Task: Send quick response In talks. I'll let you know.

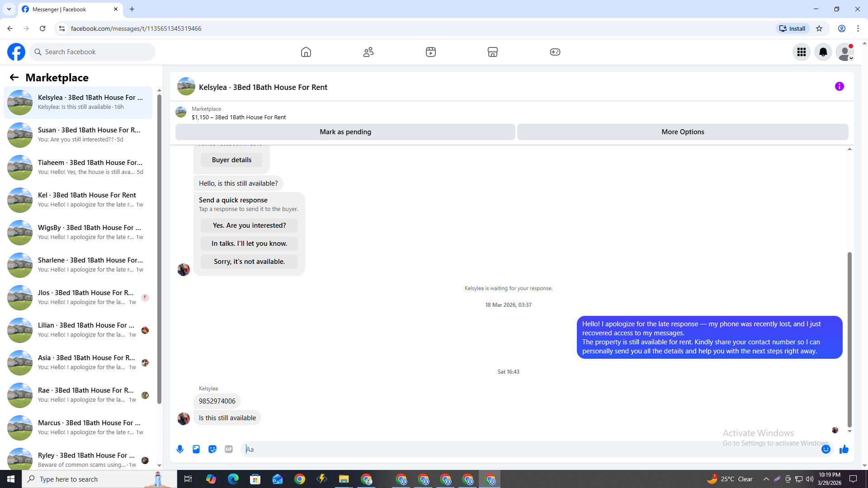Action: [x=249, y=244]
